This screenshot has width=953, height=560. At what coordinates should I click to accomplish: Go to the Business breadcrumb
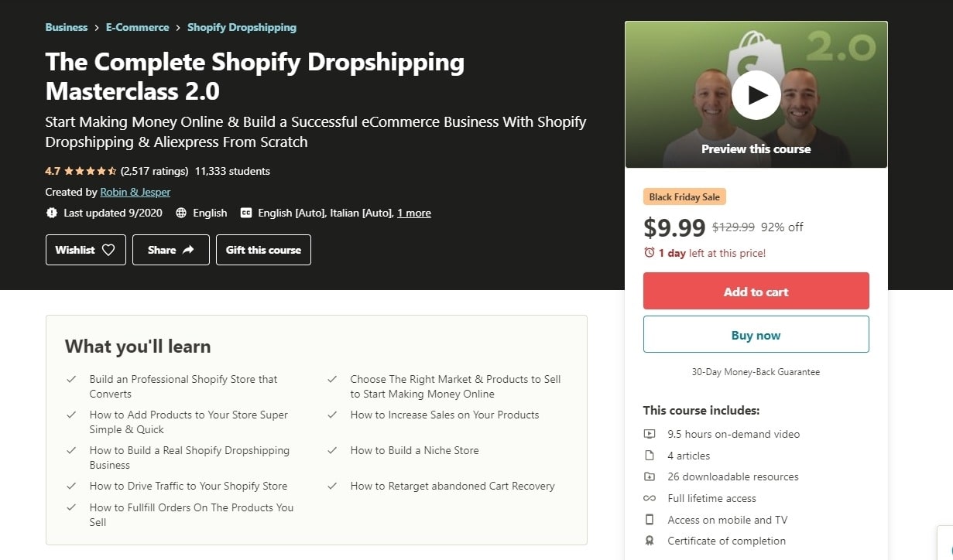point(67,27)
